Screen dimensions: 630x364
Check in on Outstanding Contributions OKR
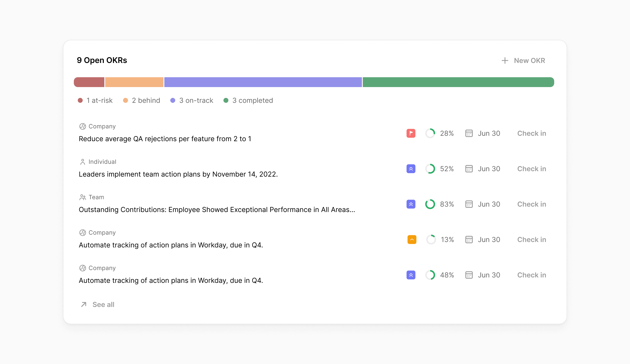pyautogui.click(x=532, y=204)
